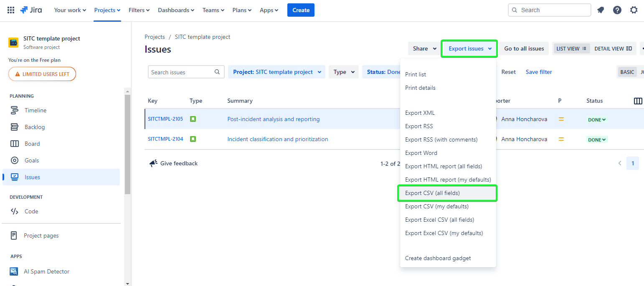Select Export CSV (all fields)
The height and width of the screenshot is (286, 644).
pos(432,193)
